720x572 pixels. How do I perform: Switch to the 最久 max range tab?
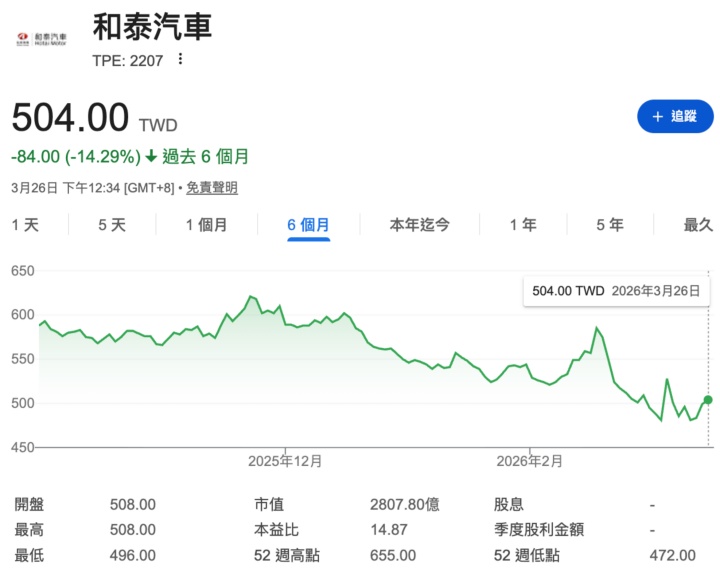(x=697, y=225)
